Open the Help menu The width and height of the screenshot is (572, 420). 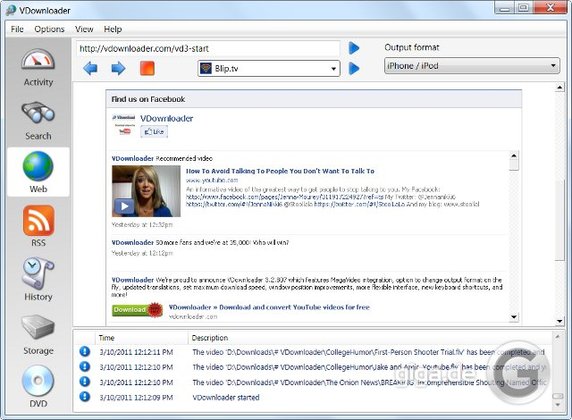click(x=113, y=29)
